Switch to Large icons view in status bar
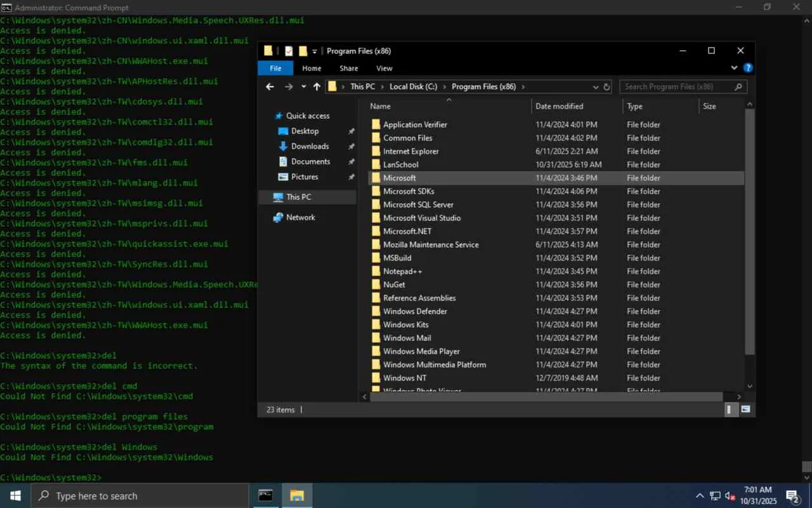The image size is (812, 508). click(x=745, y=410)
